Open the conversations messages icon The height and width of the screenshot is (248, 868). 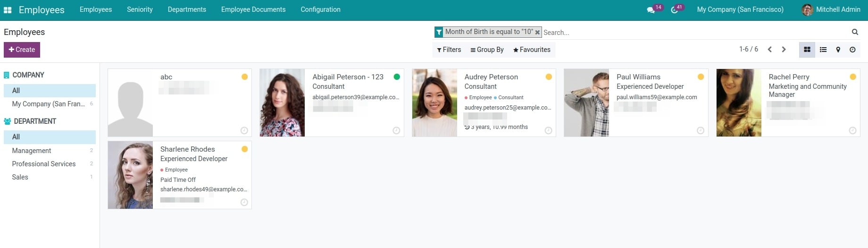coord(651,10)
